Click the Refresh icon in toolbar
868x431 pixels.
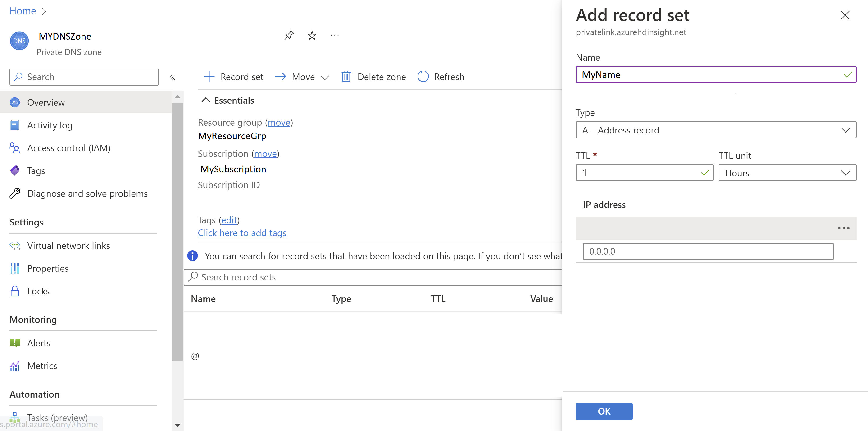pyautogui.click(x=423, y=76)
